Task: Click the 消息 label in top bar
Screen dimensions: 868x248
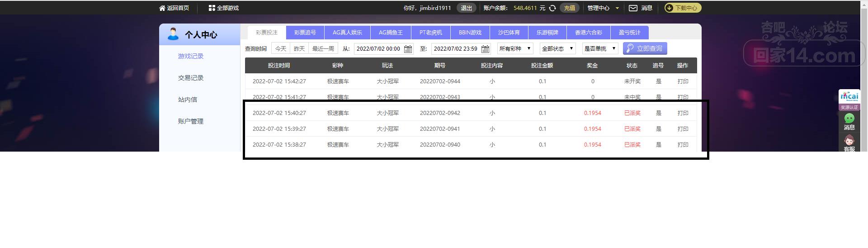Action: click(x=646, y=8)
